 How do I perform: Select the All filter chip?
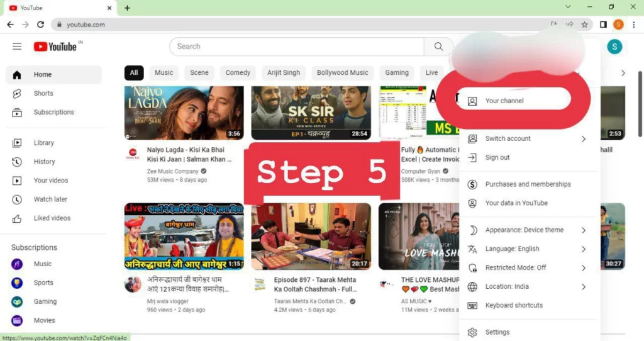pyautogui.click(x=134, y=73)
